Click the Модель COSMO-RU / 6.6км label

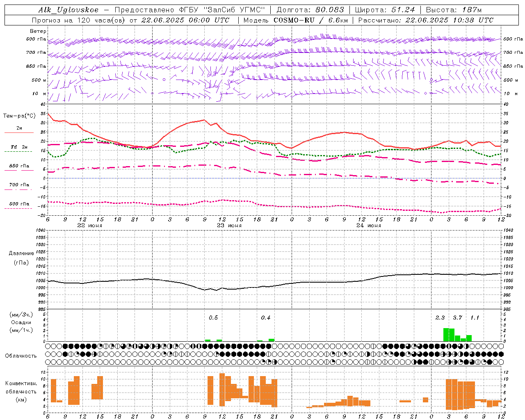[x=296, y=20]
